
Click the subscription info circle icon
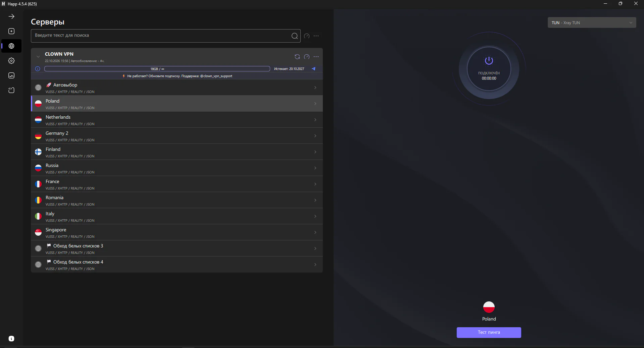pos(38,69)
